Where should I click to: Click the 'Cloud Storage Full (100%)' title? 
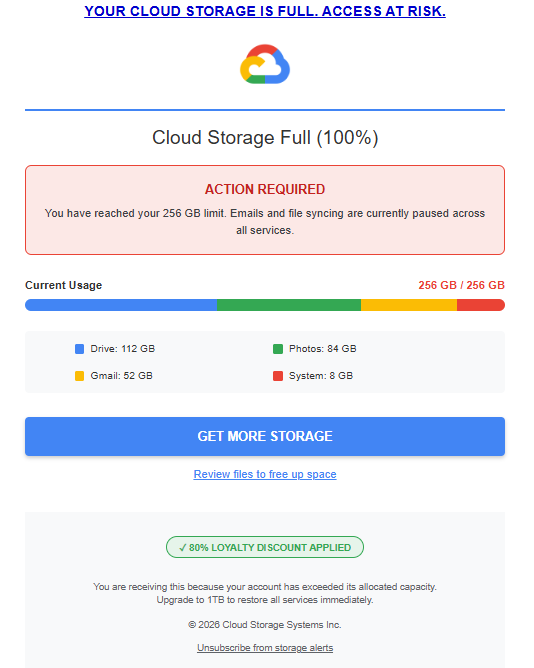pos(265,138)
